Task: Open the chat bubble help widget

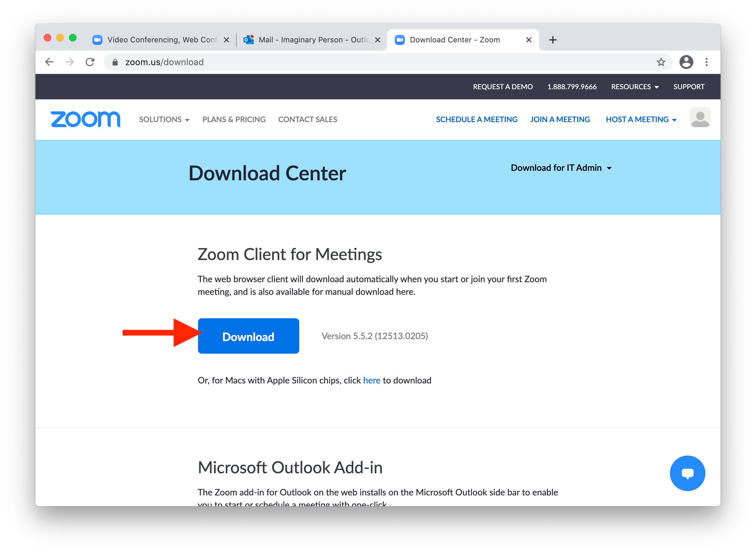Action: point(687,473)
